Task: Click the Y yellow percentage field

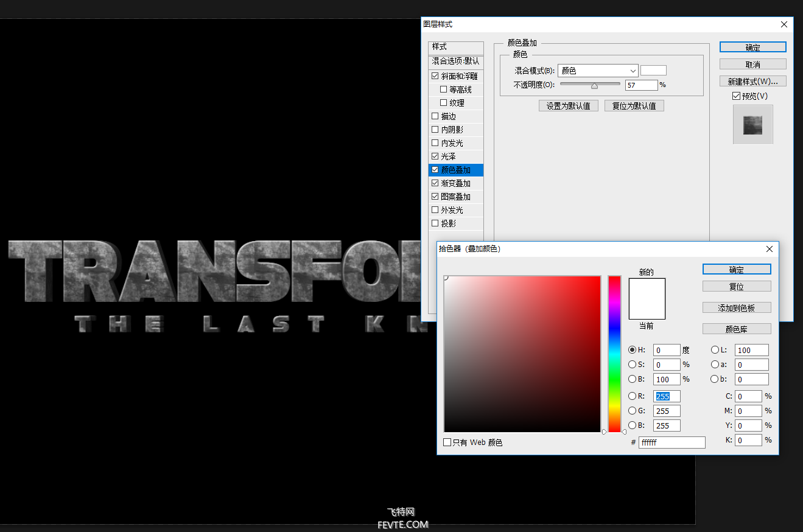Action: (748, 425)
